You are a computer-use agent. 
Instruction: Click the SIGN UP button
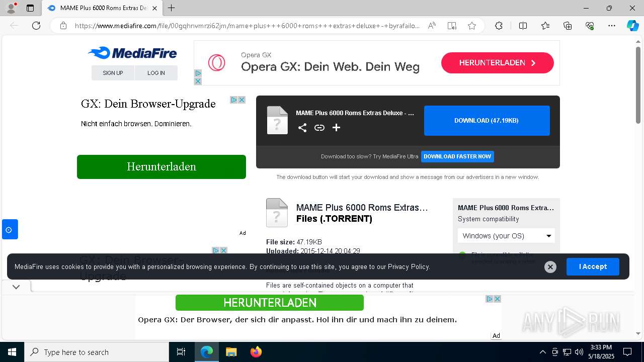coord(113,73)
